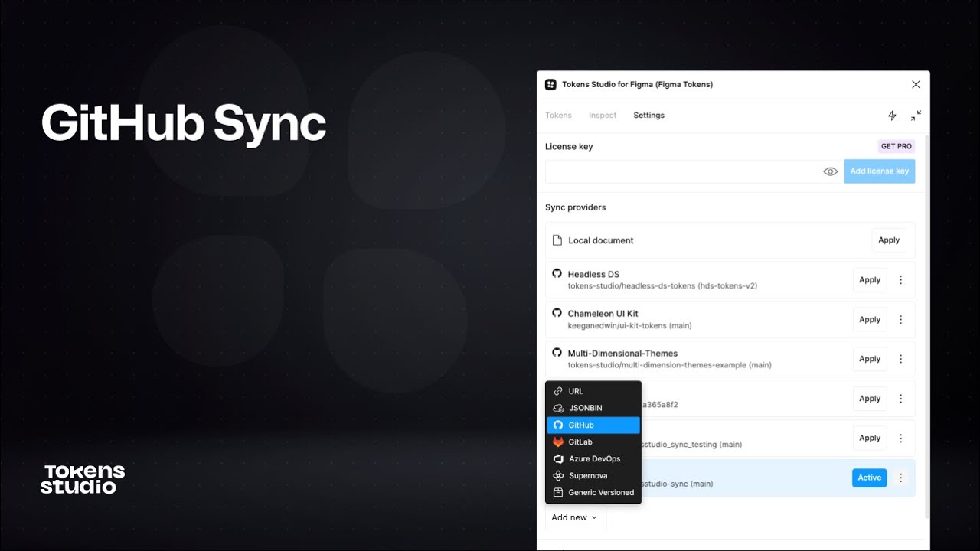
Task: Click the Sync providers heading
Action: [576, 207]
